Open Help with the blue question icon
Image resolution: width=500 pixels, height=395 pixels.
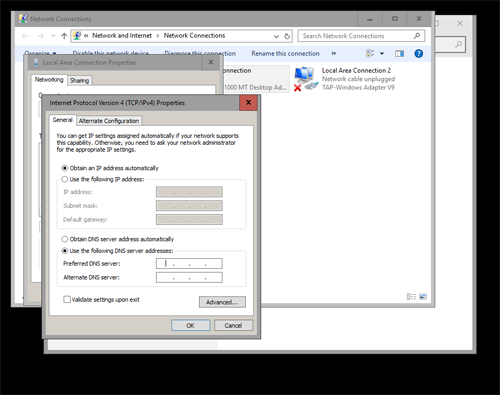[x=419, y=53]
